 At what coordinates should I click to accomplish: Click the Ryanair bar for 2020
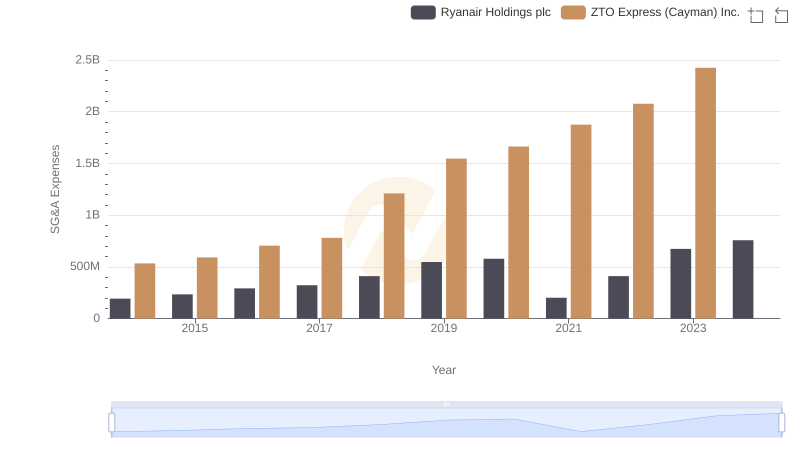coord(494,289)
